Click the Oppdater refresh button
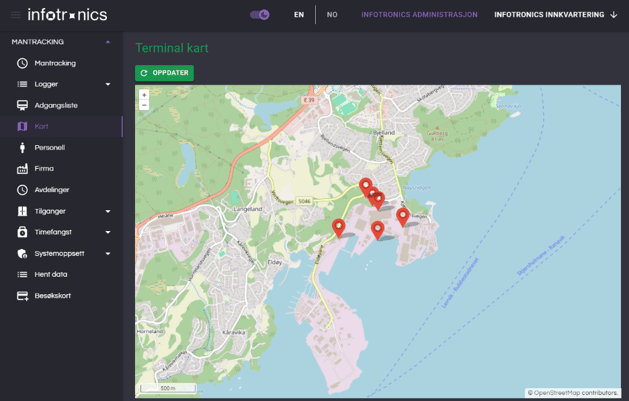Image resolution: width=629 pixels, height=401 pixels. 164,73
